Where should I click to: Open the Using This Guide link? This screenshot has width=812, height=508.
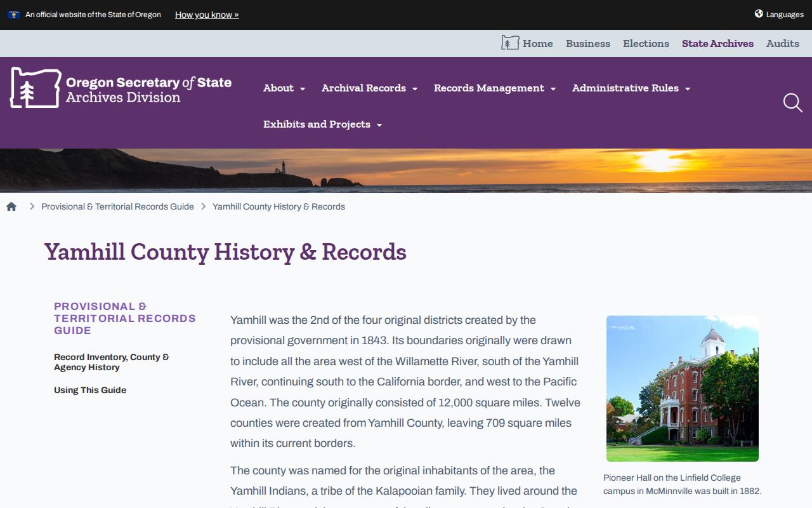pos(90,390)
